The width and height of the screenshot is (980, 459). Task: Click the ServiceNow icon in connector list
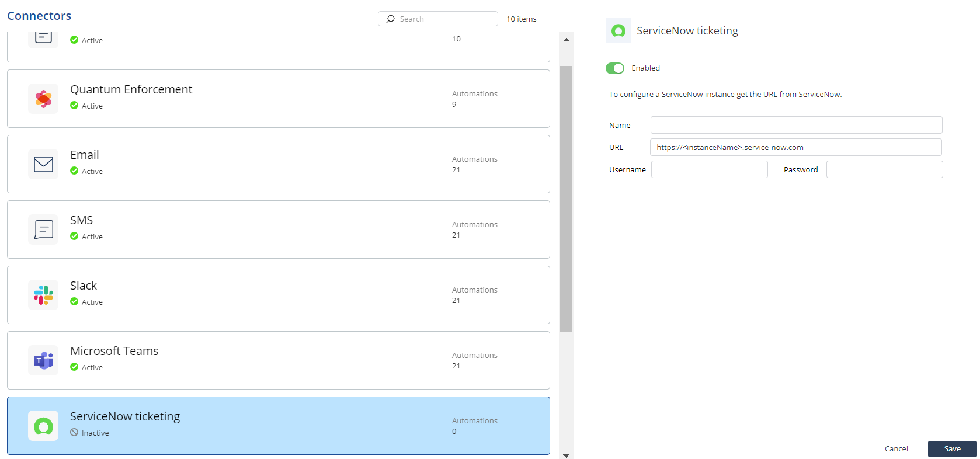point(43,426)
